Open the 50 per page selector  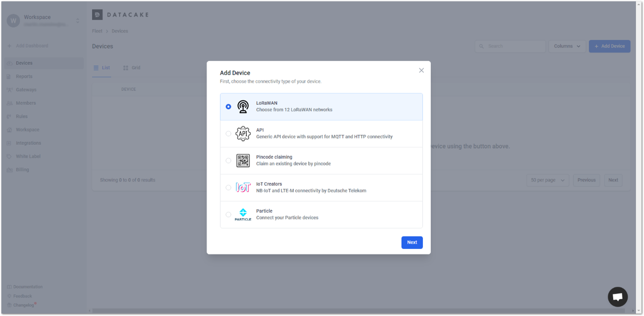click(x=547, y=180)
